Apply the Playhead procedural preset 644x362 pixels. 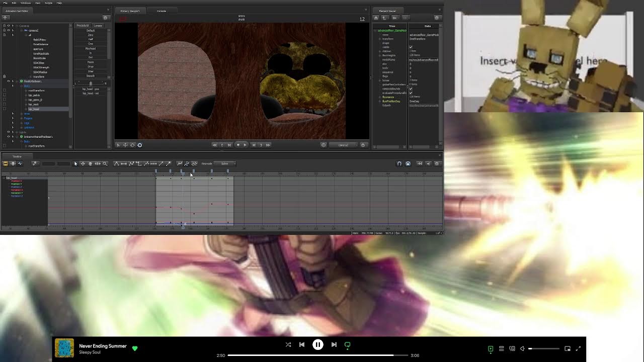tap(91, 49)
